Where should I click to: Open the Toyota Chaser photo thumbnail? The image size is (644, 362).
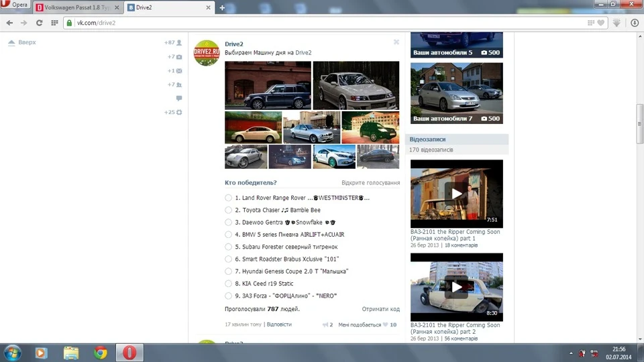tap(356, 85)
